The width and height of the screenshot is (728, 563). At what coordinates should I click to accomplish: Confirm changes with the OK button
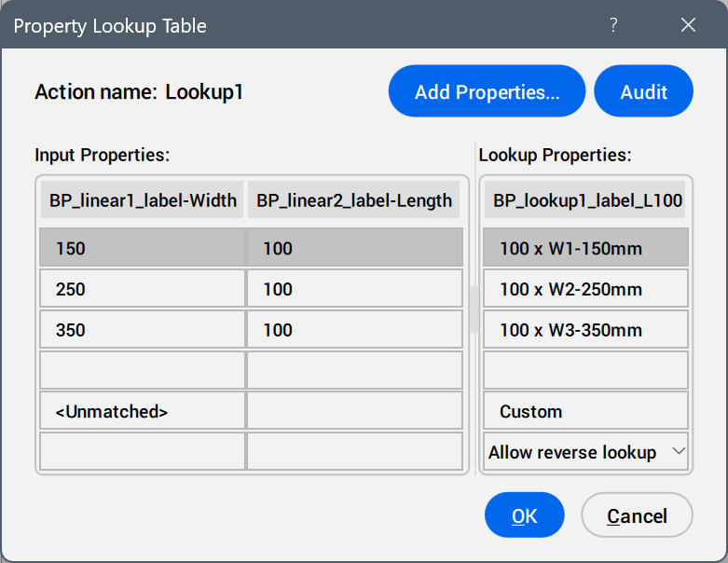[524, 515]
